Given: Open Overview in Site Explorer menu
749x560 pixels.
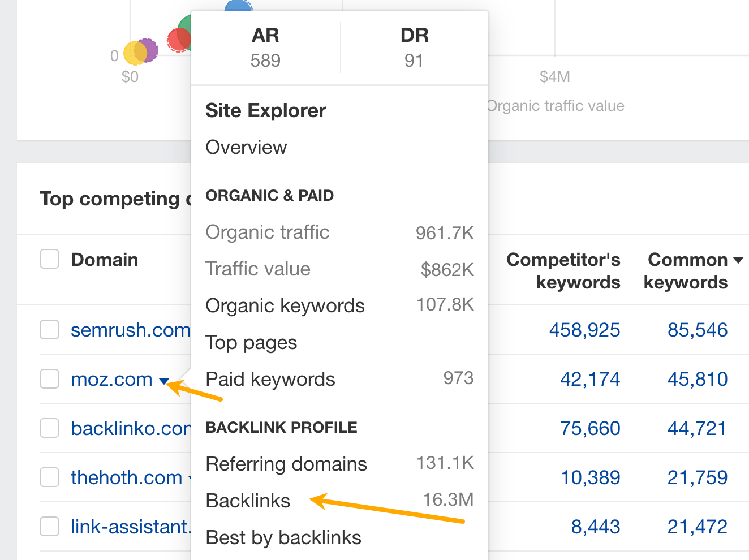Looking at the screenshot, I should (x=246, y=147).
